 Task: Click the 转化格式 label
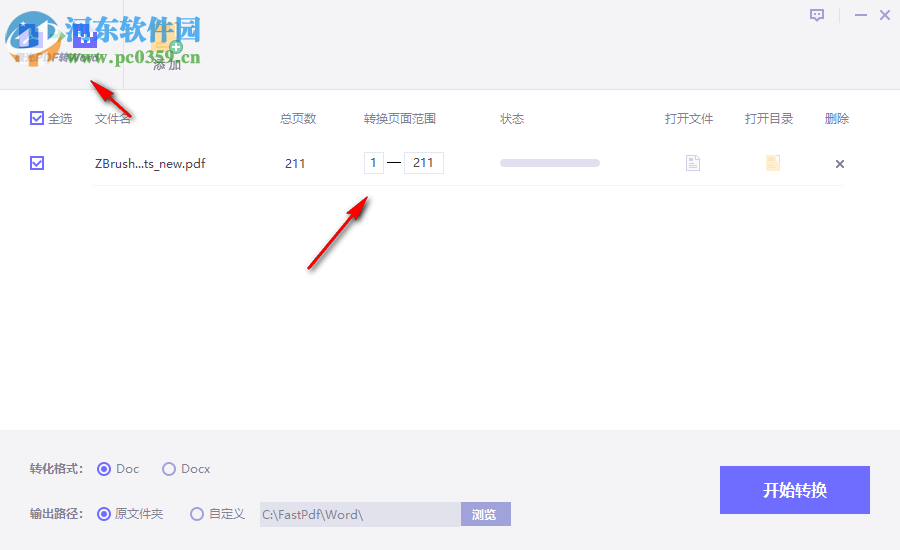[x=56, y=469]
